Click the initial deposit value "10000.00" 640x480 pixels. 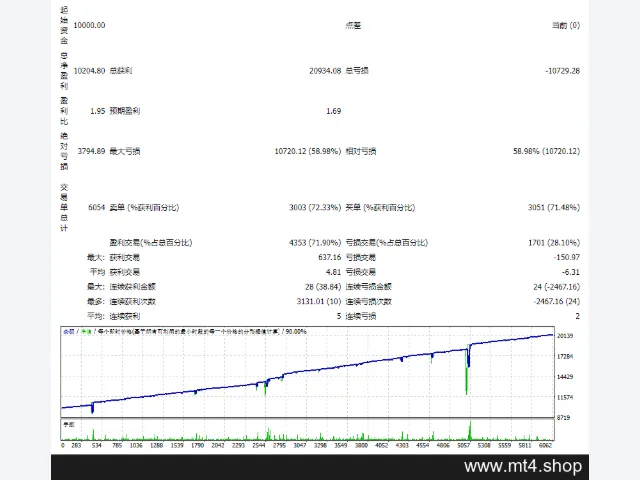click(x=89, y=25)
